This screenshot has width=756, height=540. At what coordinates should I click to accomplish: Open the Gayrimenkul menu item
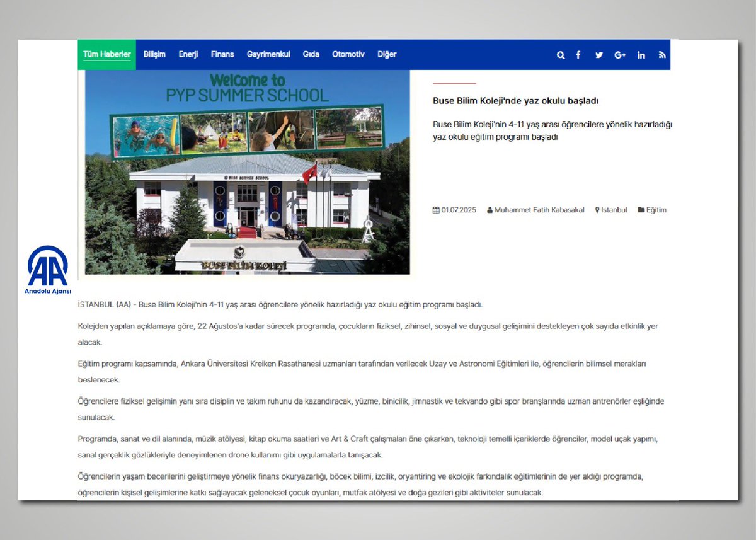pyautogui.click(x=268, y=54)
